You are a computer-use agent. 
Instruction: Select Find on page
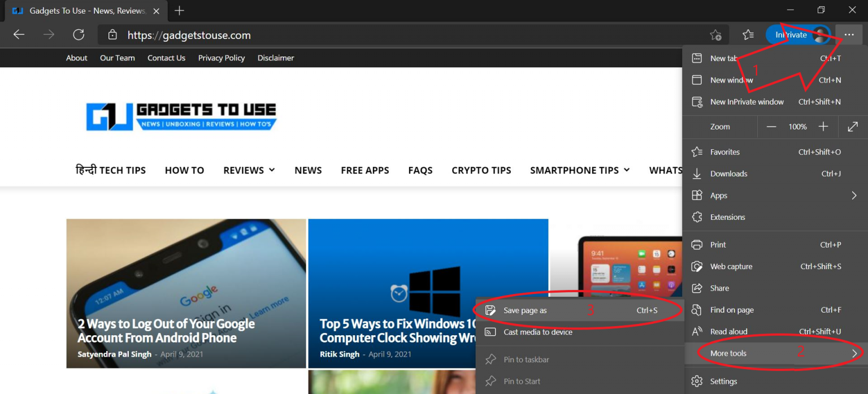732,310
